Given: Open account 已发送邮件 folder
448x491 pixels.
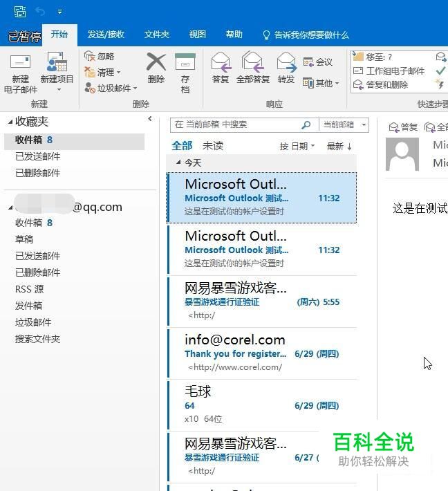Looking at the screenshot, I should pyautogui.click(x=37, y=256).
